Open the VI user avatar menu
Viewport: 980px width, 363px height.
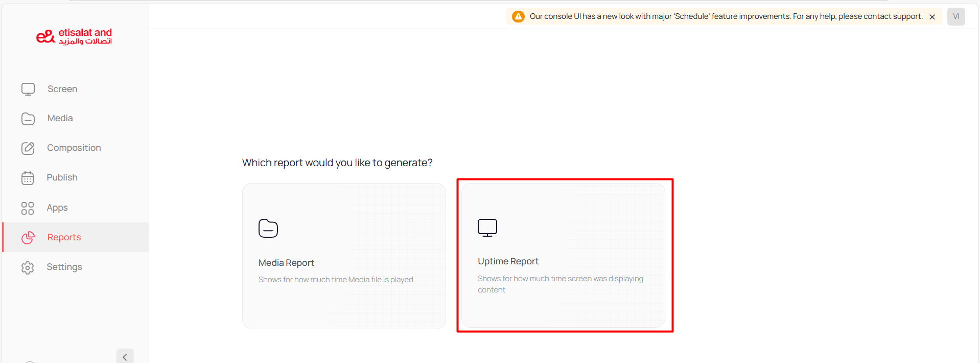[956, 16]
